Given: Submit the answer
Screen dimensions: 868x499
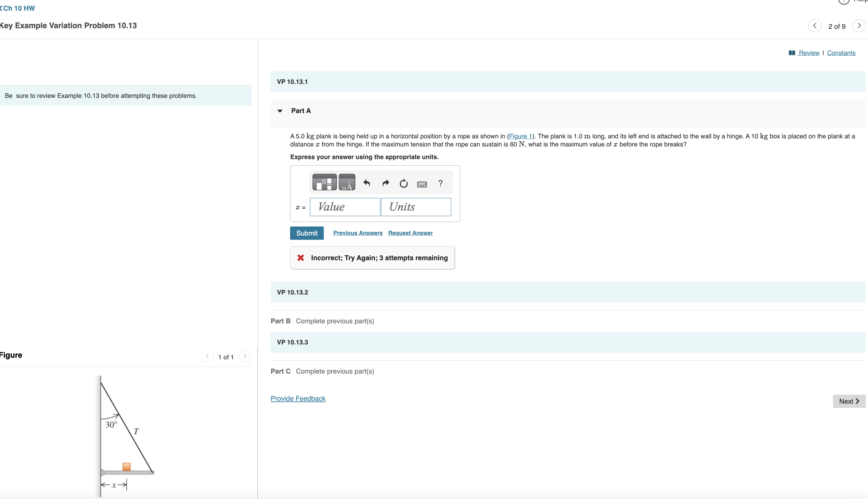Looking at the screenshot, I should [307, 233].
